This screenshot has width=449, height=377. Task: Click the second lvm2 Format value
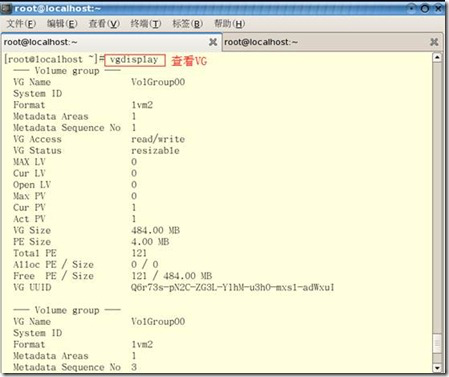tap(142, 344)
